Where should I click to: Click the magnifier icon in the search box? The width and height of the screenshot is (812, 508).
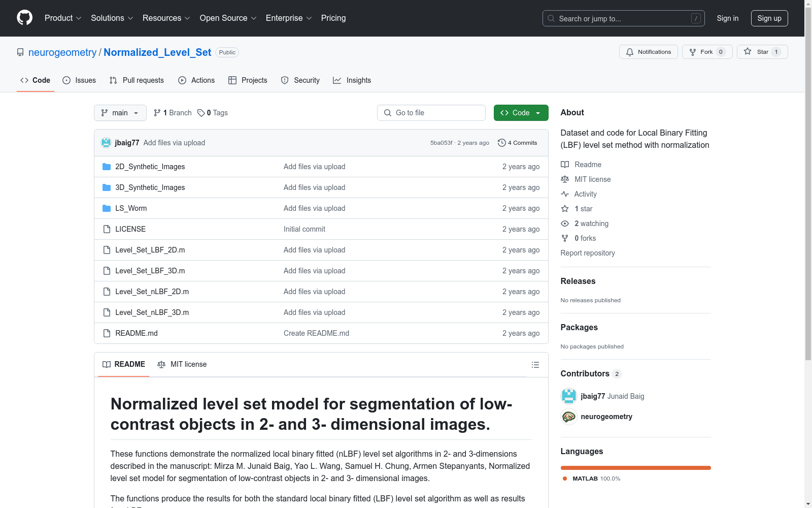pos(551,18)
